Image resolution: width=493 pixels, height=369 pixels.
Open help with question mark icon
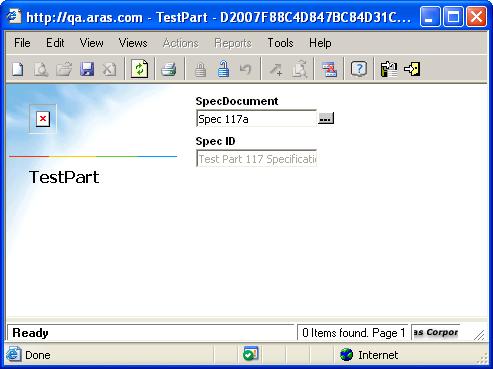tap(359, 69)
